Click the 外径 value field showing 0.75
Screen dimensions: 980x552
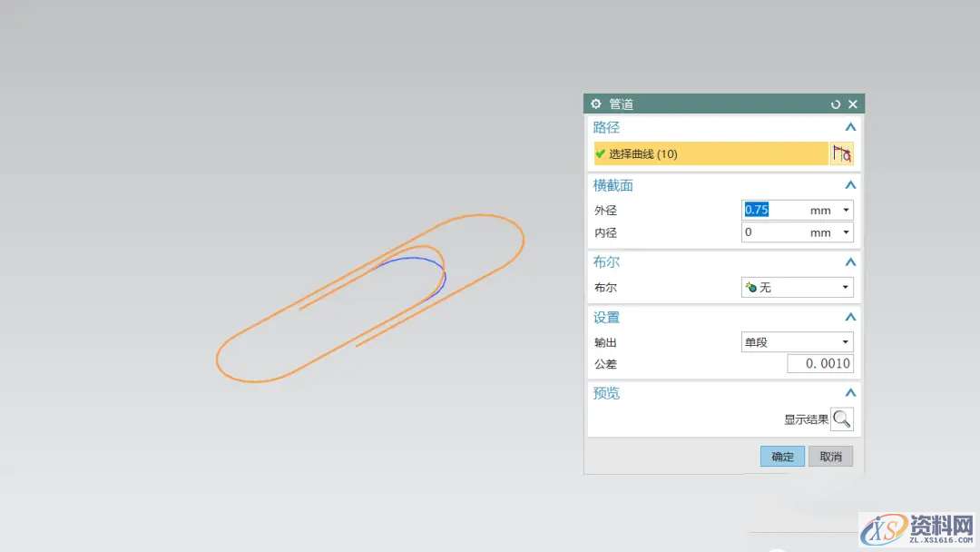tap(771, 211)
